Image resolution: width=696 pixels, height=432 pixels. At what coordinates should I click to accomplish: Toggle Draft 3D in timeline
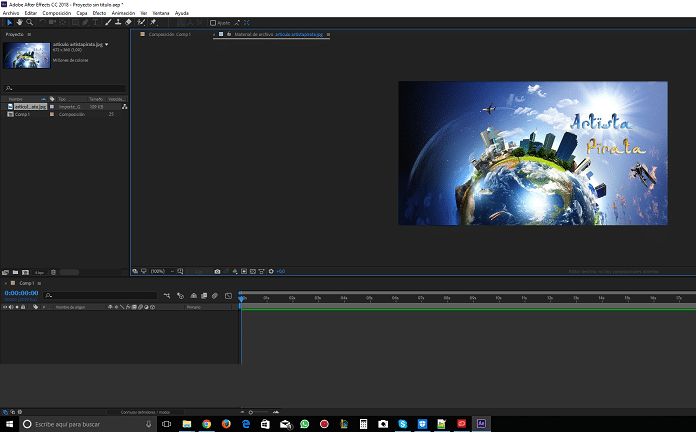(x=180, y=295)
